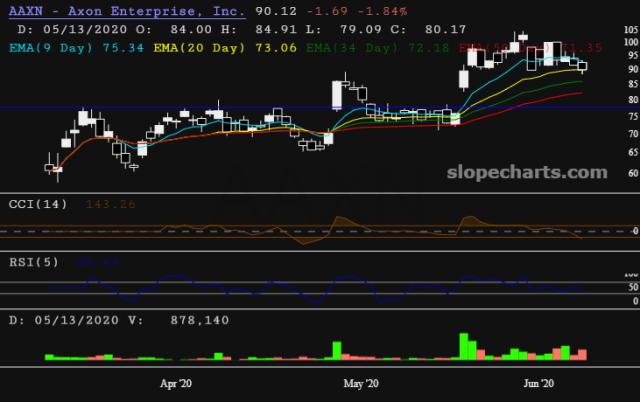Click the May '20 date axis label
The height and width of the screenshot is (402, 640).
(360, 383)
